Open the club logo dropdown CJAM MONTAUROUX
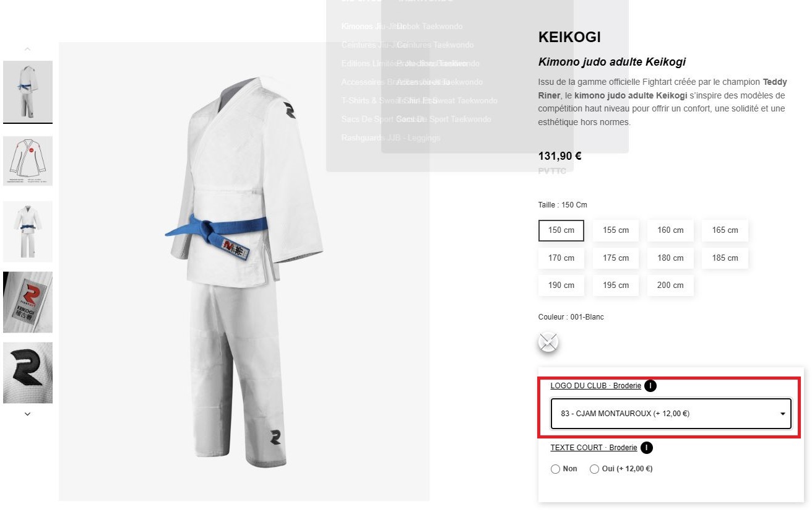 pyautogui.click(x=671, y=414)
